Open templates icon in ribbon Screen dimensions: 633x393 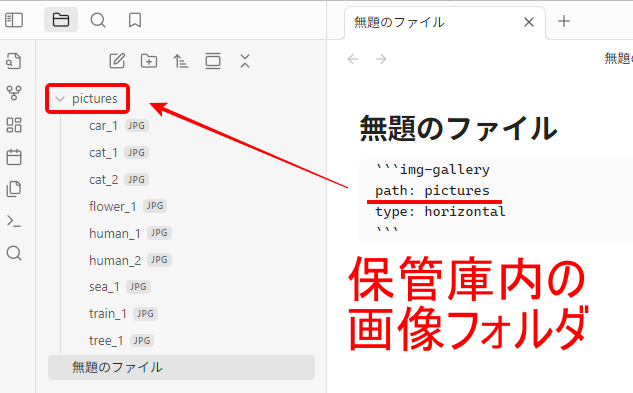(14, 189)
